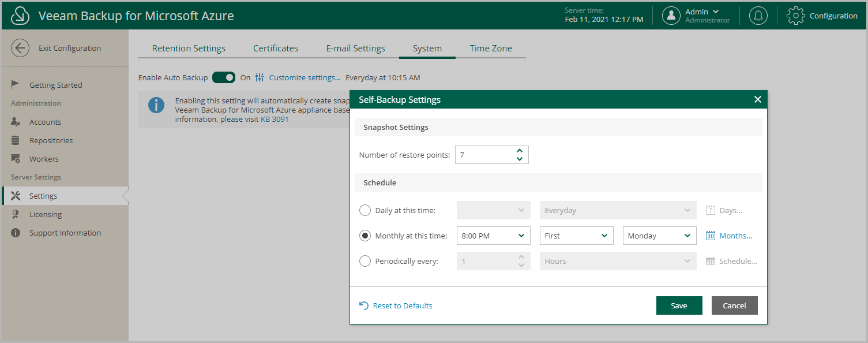Image resolution: width=868 pixels, height=343 pixels.
Task: Click the Settings tools icon
Action: tap(16, 196)
